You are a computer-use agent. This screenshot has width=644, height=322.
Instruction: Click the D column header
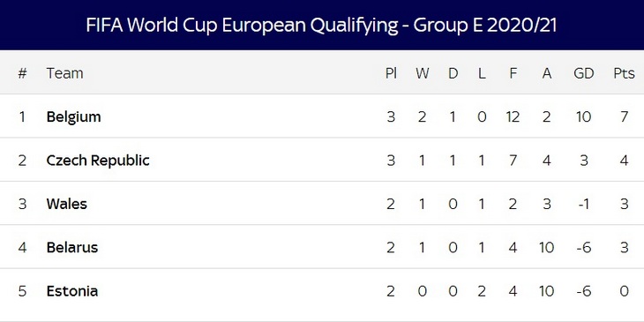pyautogui.click(x=453, y=73)
